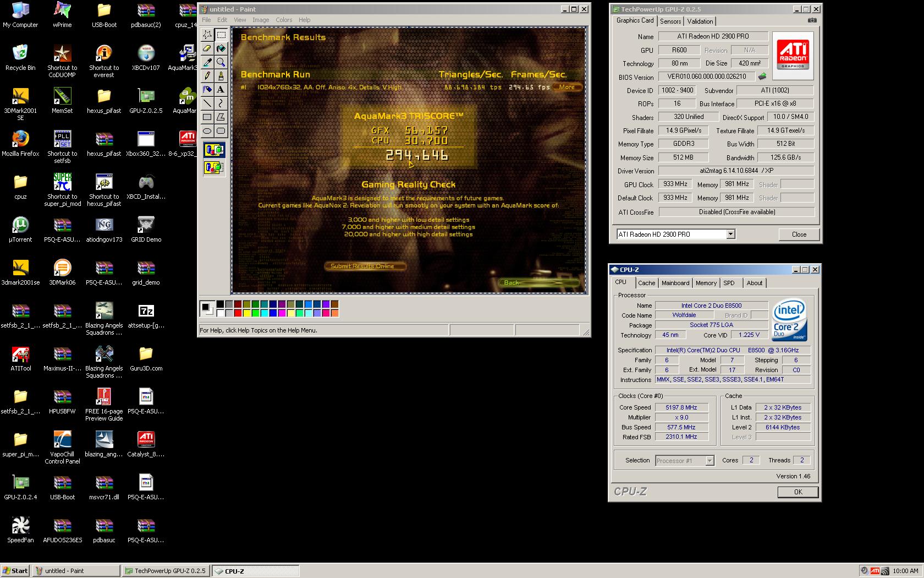Open the Mozilla Firefox desktop icon
The height and width of the screenshot is (578, 924).
[20, 143]
